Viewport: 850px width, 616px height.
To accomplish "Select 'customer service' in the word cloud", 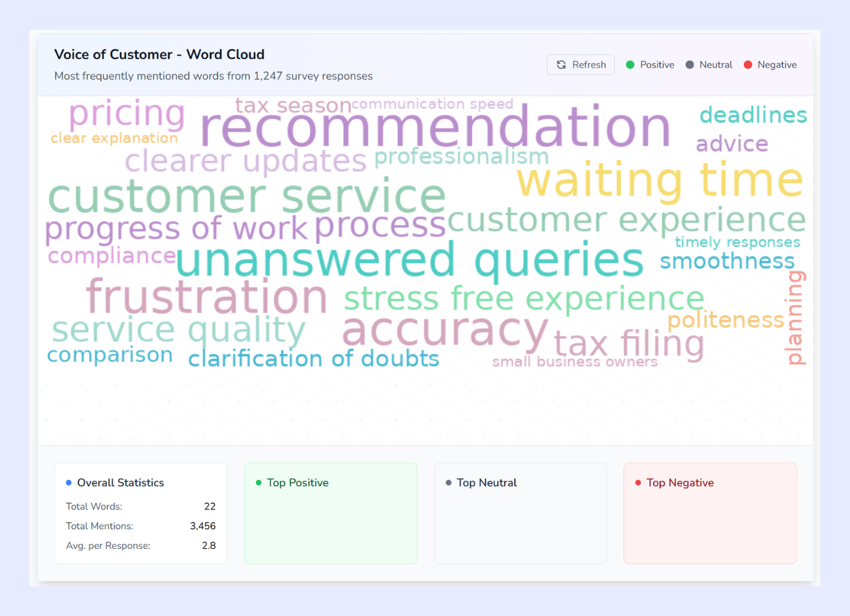I will 246,196.
